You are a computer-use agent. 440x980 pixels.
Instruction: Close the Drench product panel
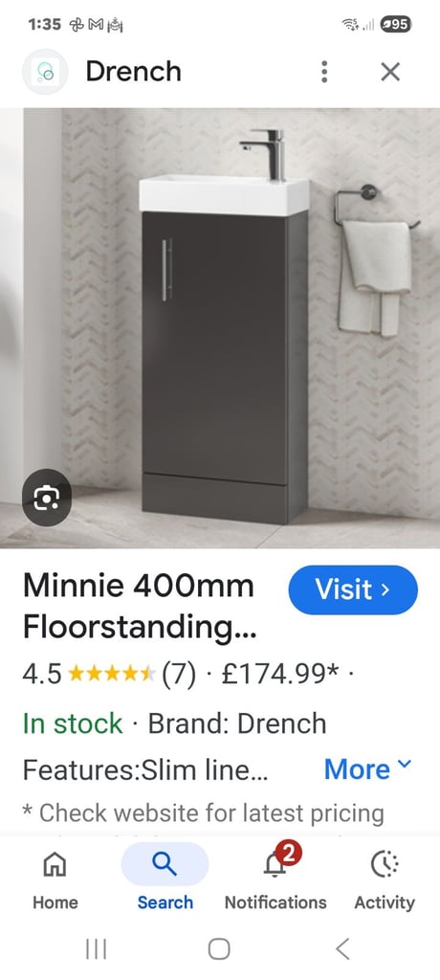coord(390,72)
